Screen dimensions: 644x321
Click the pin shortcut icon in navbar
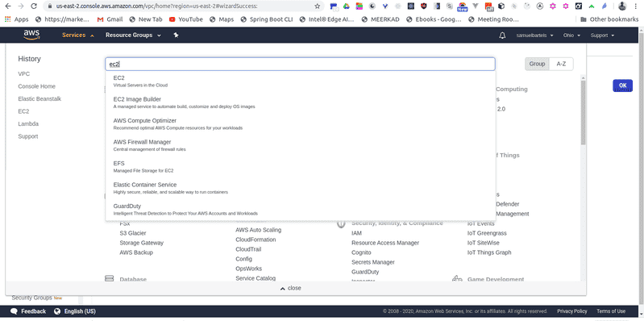point(177,35)
